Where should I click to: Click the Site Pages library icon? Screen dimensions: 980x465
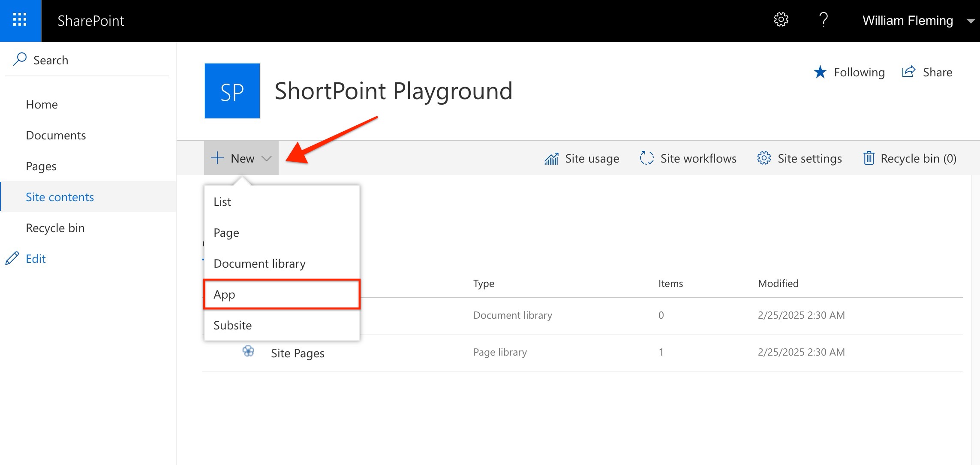pyautogui.click(x=248, y=352)
